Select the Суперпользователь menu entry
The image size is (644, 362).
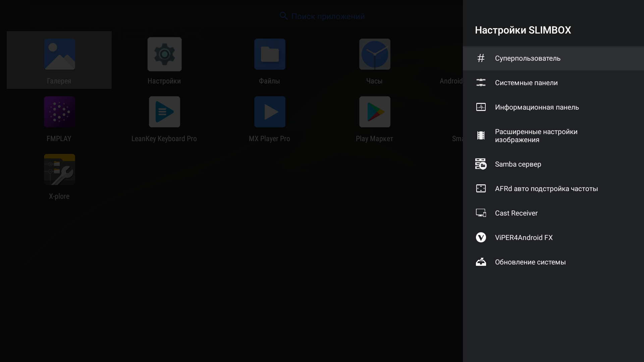pyautogui.click(x=527, y=58)
